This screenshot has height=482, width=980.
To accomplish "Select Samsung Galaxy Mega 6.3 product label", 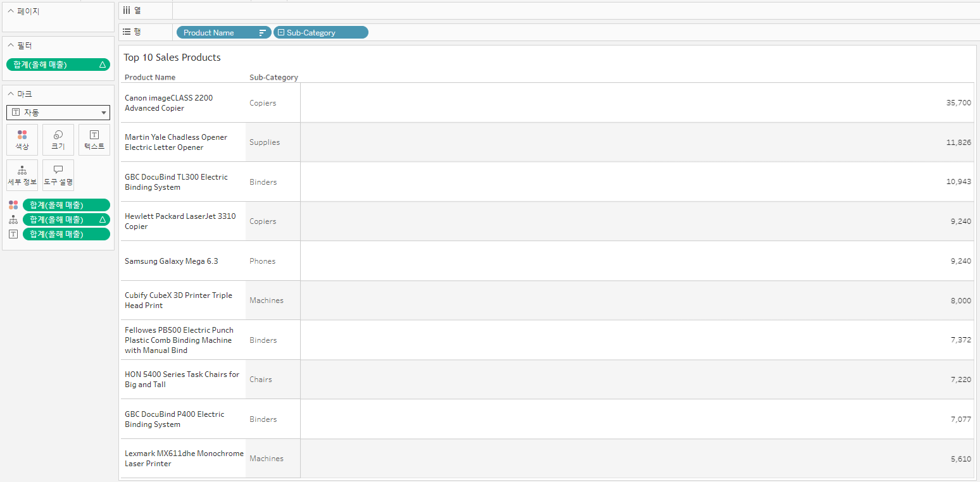I will click(172, 261).
